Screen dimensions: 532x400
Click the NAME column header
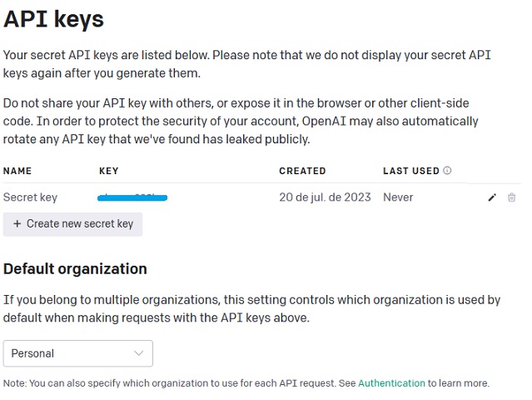pos(17,171)
